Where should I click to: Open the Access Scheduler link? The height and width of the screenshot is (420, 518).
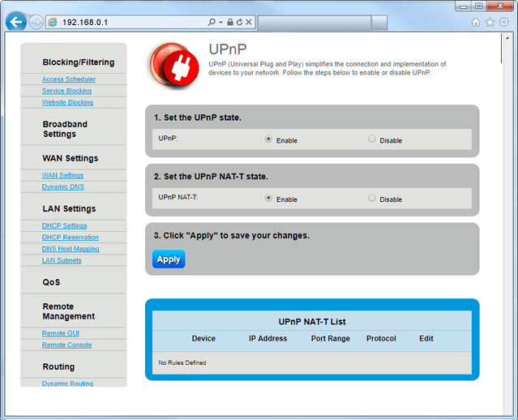pyautogui.click(x=69, y=79)
